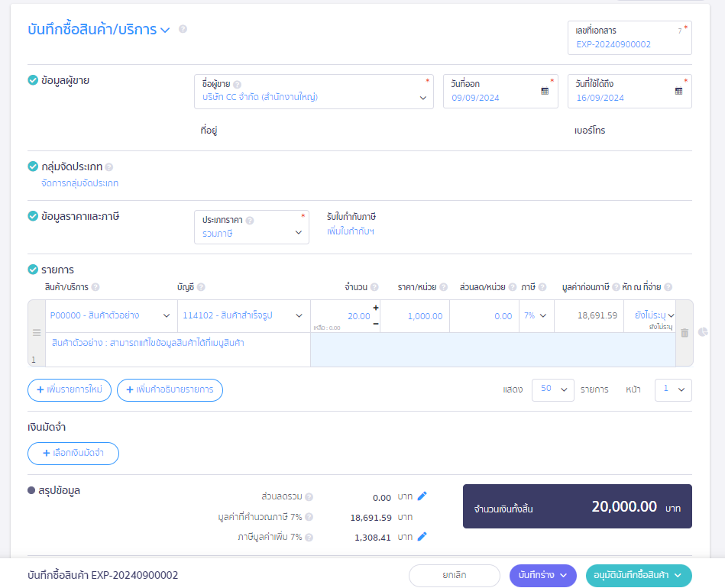
Task: Click help icon beside มูลค่าก่อนภาษี column
Action: (x=616, y=287)
